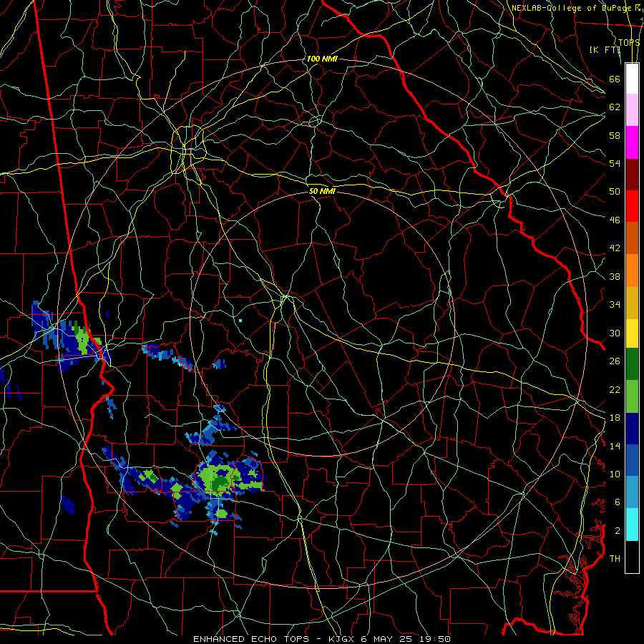Click the light pink legend swatch
Image resolution: width=644 pixels, height=644 pixels.
(632, 109)
